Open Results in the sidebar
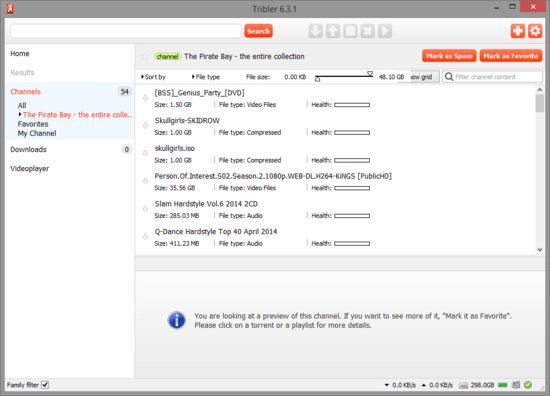The image size is (550, 396). 22,73
